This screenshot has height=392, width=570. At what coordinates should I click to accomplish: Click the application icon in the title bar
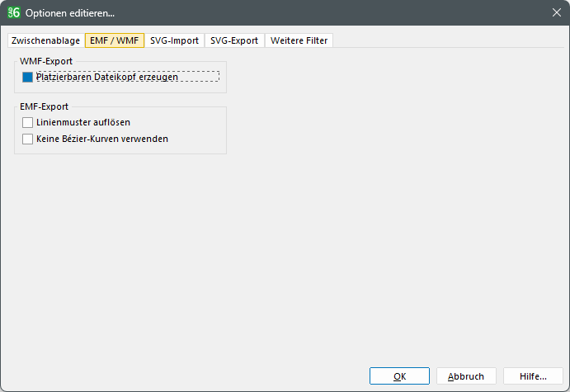point(13,12)
